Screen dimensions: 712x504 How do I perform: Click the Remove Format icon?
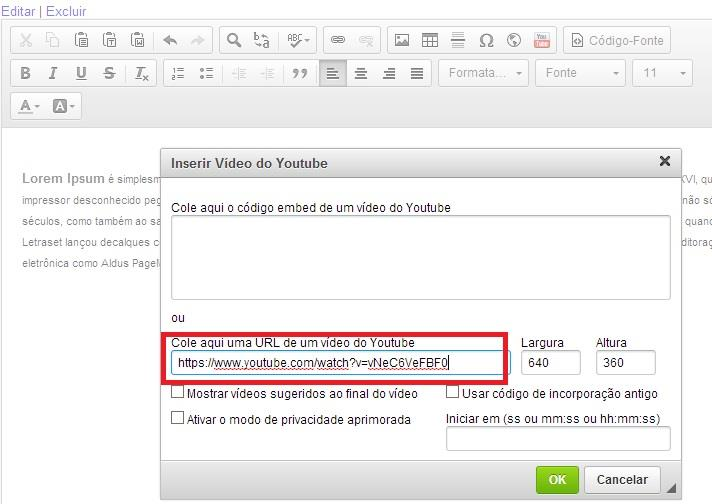click(142, 73)
